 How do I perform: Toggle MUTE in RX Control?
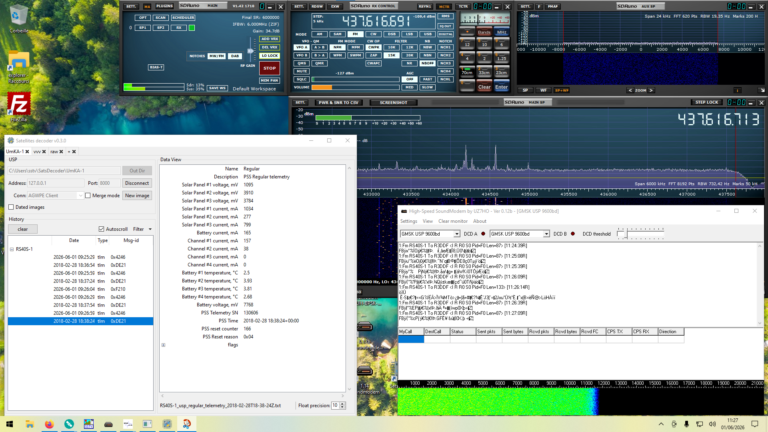[x=302, y=71]
